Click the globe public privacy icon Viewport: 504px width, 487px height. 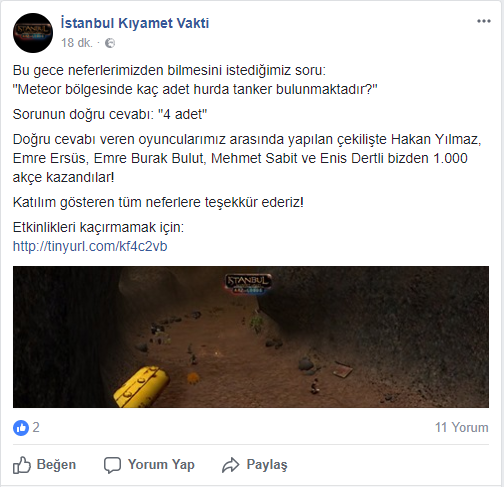point(110,43)
